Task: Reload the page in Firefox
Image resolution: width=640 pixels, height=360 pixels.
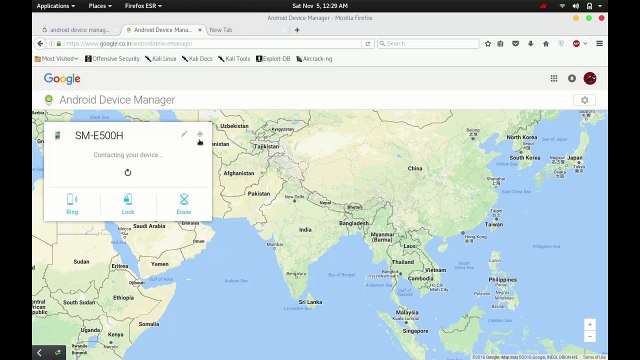Action: (x=368, y=44)
